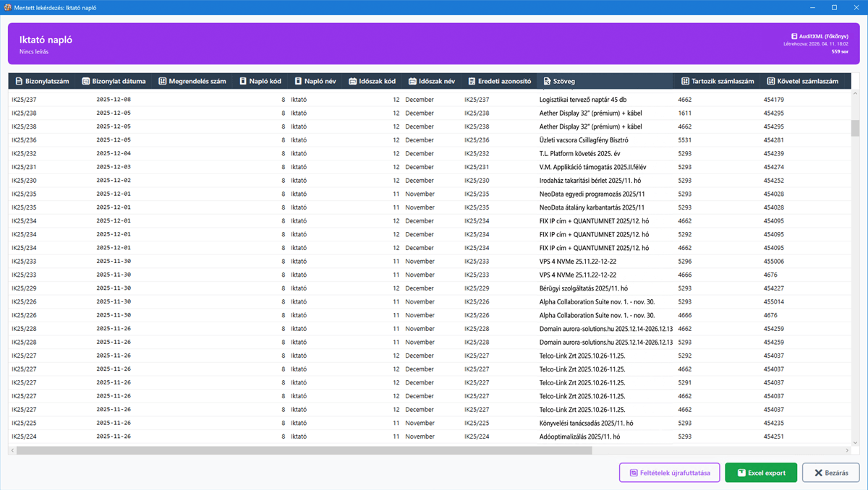Image resolution: width=868 pixels, height=490 pixels.
Task: Click the Eredeti azonosító header icon
Action: coord(472,82)
